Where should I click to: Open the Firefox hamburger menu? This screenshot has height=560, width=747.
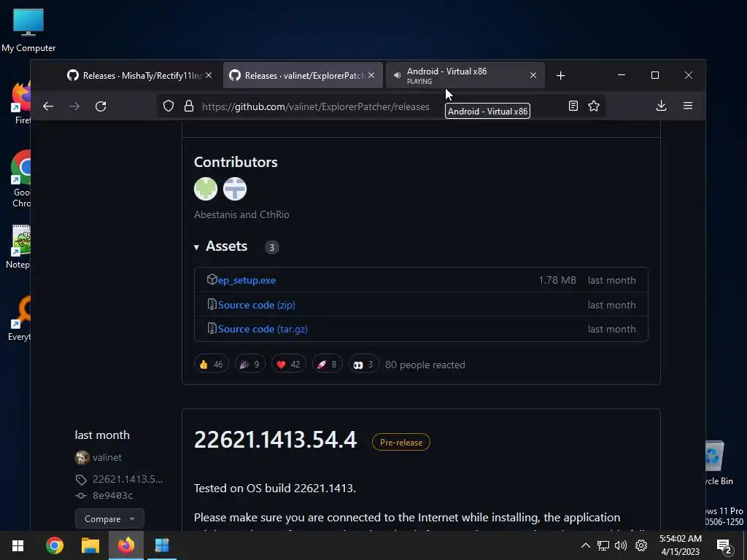coord(688,106)
